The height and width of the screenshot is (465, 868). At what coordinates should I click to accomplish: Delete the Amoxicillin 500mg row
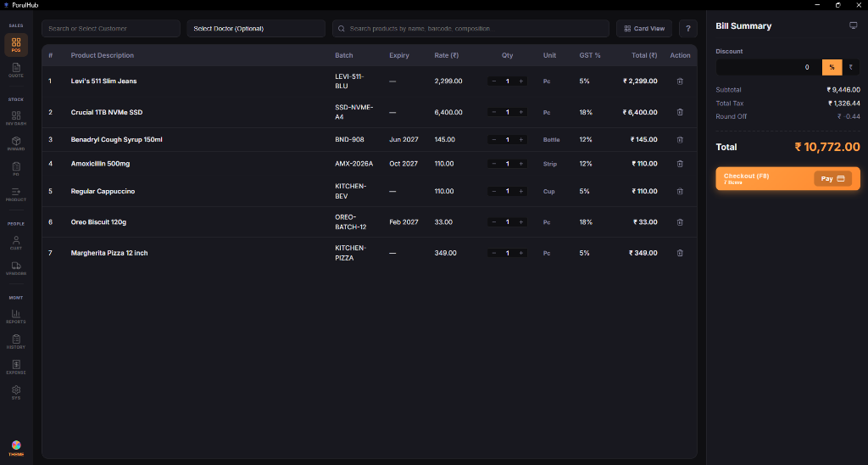[x=680, y=164]
